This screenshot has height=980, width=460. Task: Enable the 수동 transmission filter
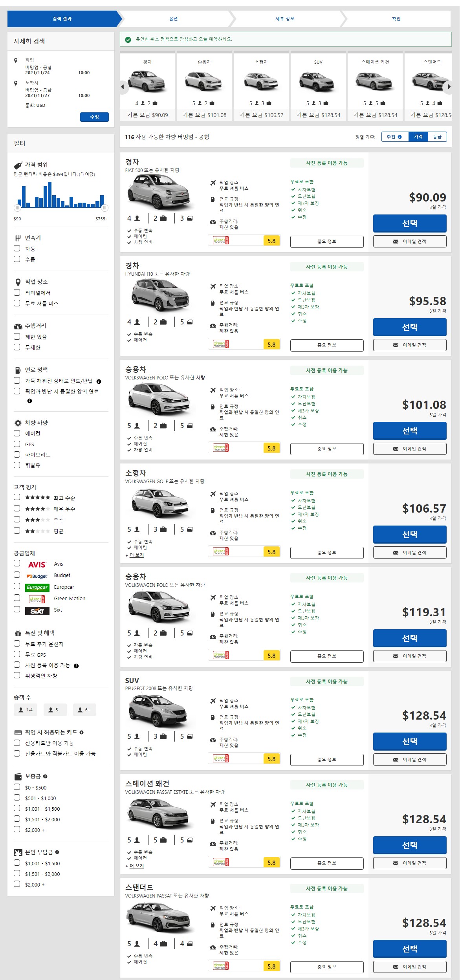(x=17, y=259)
